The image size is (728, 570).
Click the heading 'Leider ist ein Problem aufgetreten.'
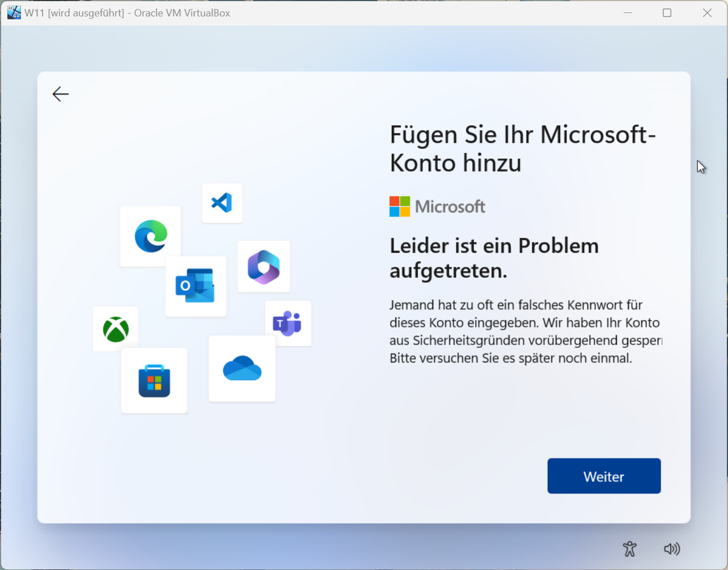(x=494, y=258)
